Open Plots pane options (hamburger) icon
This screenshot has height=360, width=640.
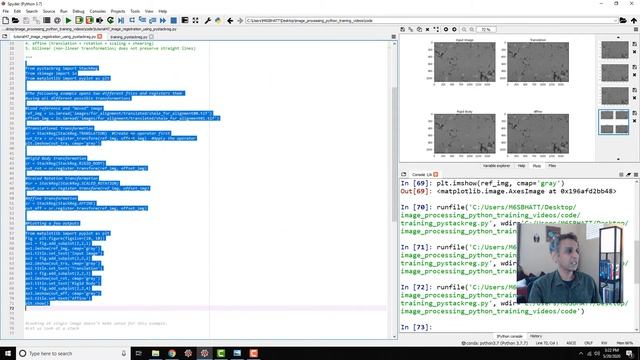[636, 29]
